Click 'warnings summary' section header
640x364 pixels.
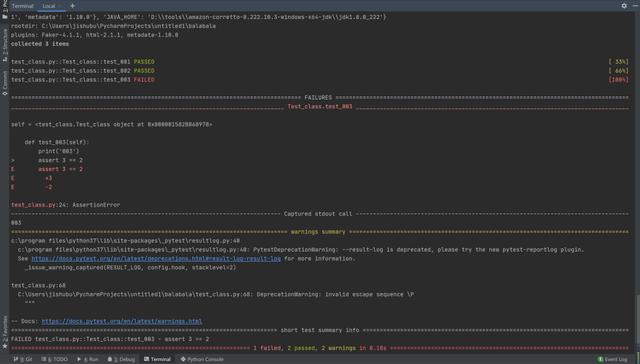tap(318, 232)
